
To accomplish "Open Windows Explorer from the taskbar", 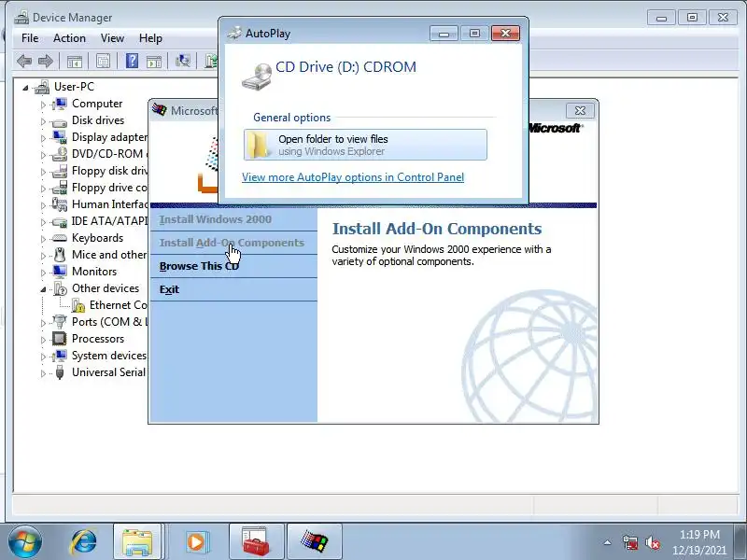I will [137, 542].
